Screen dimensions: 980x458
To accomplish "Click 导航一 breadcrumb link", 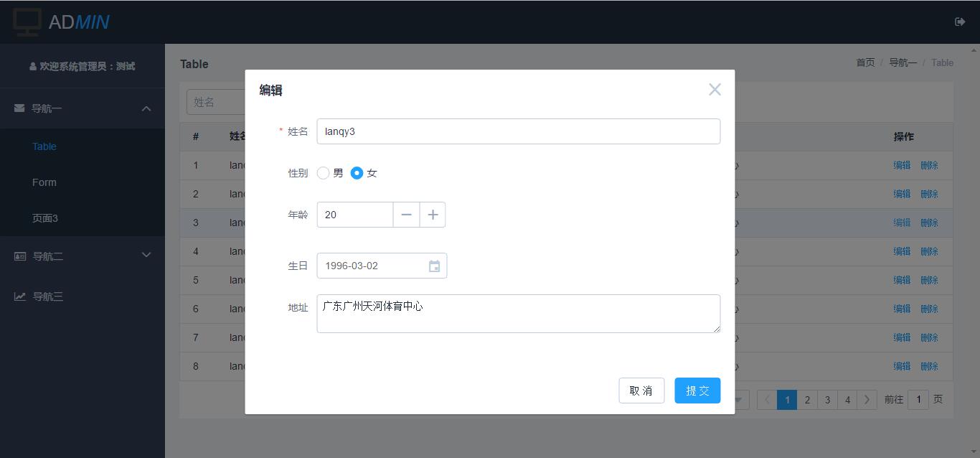I will click(x=903, y=62).
